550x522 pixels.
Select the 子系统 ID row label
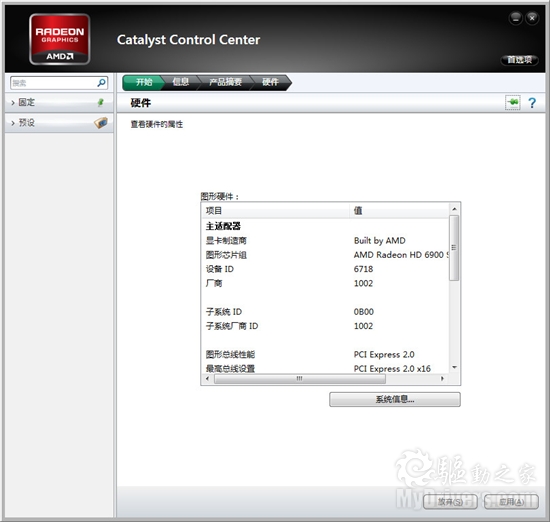223,312
